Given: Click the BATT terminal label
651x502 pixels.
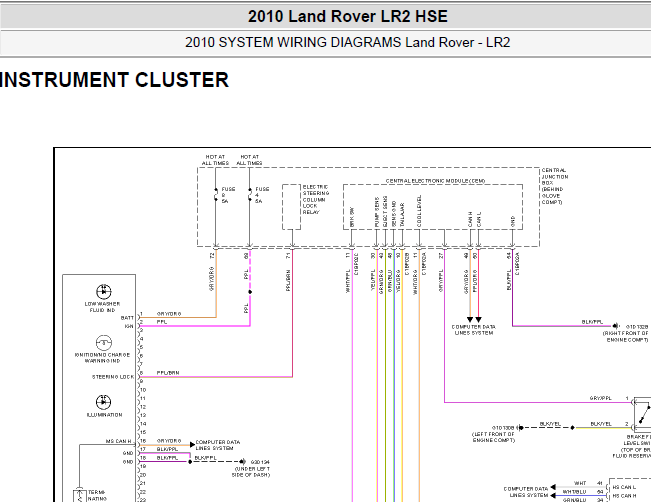Looking at the screenshot, I should coord(127,318).
